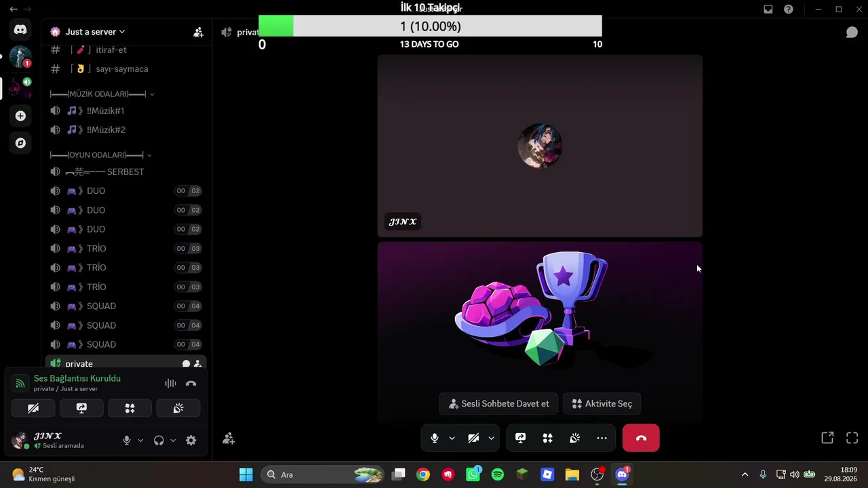This screenshot has width=868, height=488.
Task: Open the activities button in the voice panel
Action: 130,408
